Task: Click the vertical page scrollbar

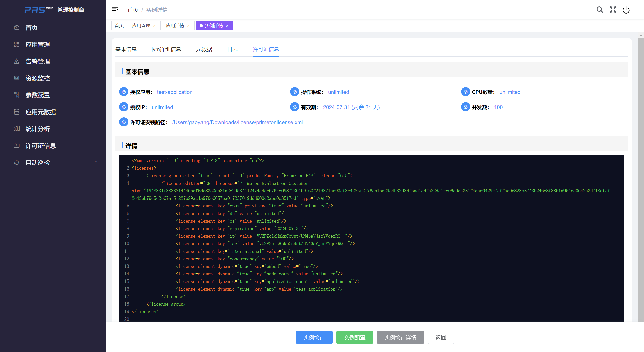Action: [641, 176]
